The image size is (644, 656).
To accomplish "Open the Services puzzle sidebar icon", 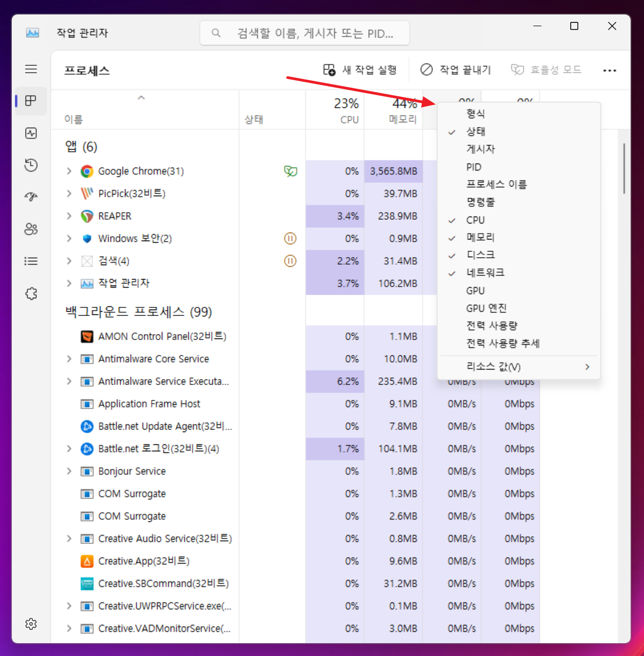I will (31, 293).
